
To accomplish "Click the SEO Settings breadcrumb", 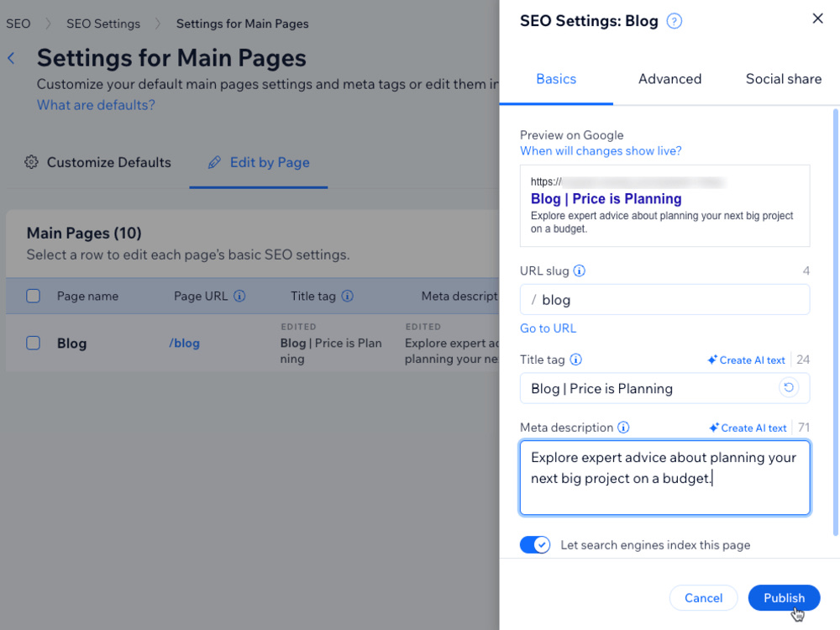I will pos(103,24).
